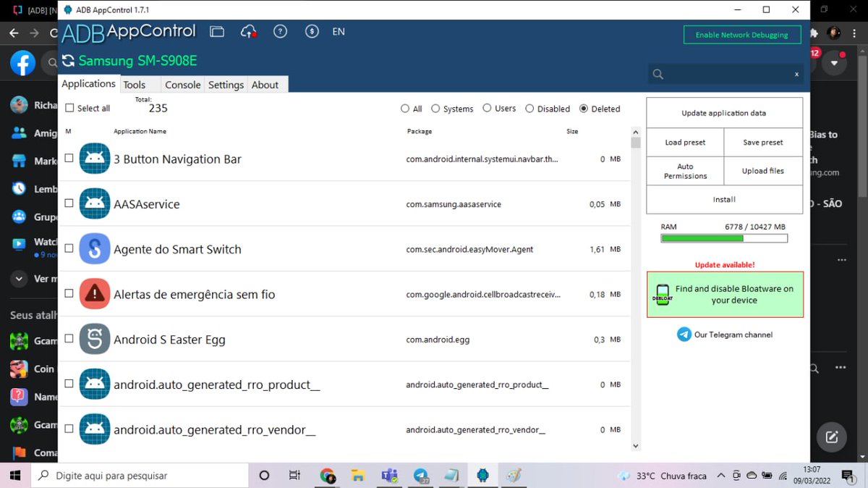This screenshot has width=868, height=488.
Task: Click the Agente do Smart Switch icon
Action: pyautogui.click(x=95, y=248)
